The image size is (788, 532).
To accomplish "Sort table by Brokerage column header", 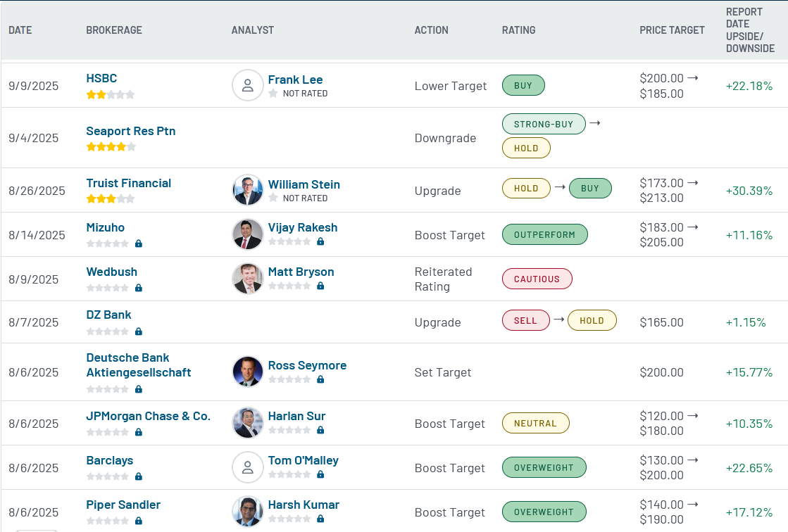I will click(x=114, y=30).
